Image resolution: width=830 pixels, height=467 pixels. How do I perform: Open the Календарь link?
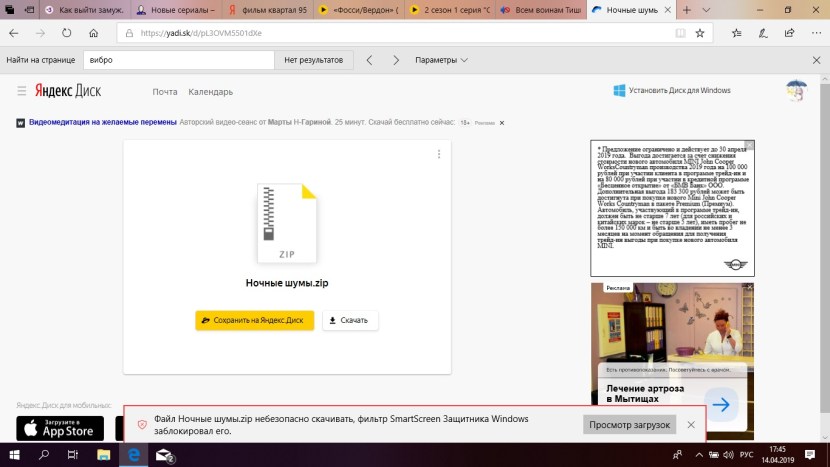click(x=210, y=92)
